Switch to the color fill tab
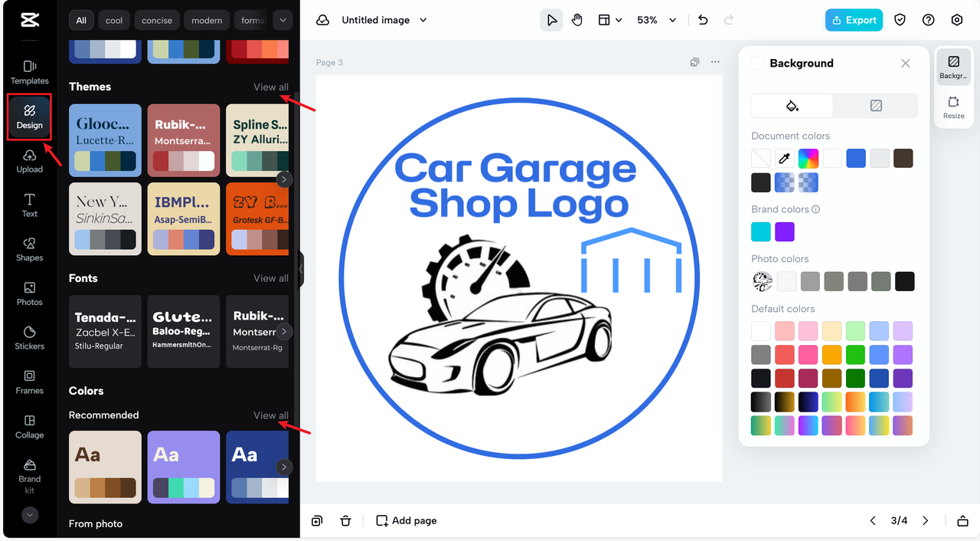The height and width of the screenshot is (541, 980). pyautogui.click(x=792, y=106)
